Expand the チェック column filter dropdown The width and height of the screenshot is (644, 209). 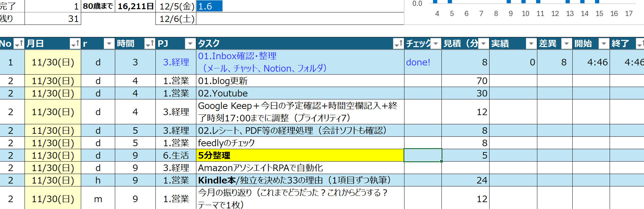436,44
